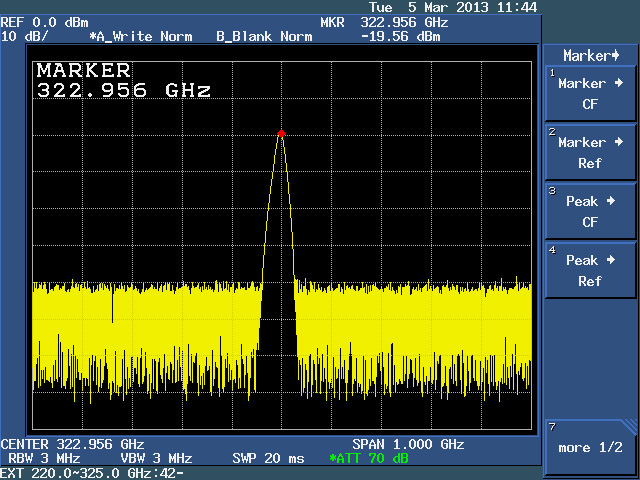Select the Peak → CF softkey
This screenshot has height=480, width=640.
click(x=590, y=211)
